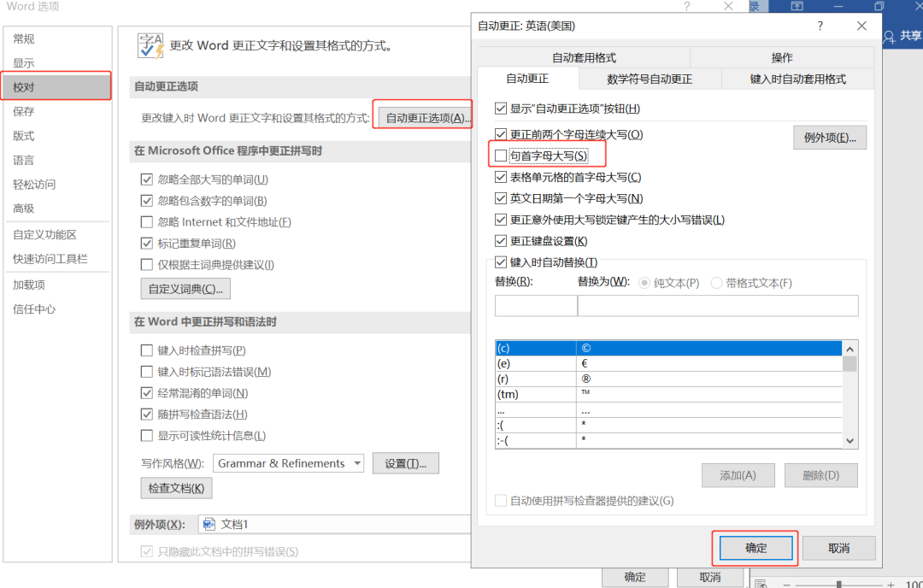Select 带格式文本 radio button
923x588 pixels.
[716, 283]
